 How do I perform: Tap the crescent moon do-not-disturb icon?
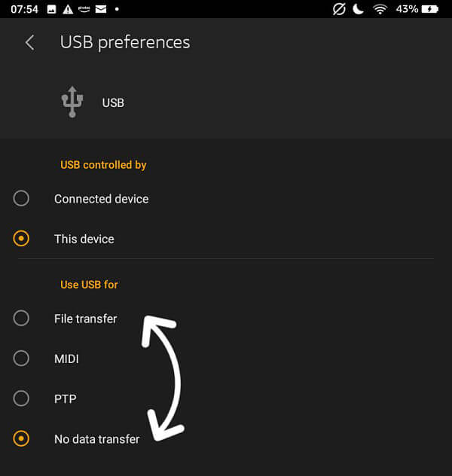pos(359,9)
